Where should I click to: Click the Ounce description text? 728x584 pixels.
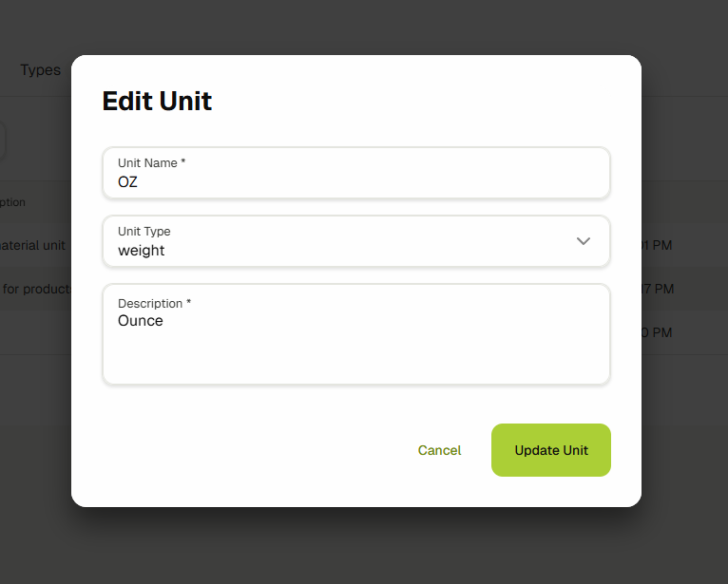(x=141, y=321)
